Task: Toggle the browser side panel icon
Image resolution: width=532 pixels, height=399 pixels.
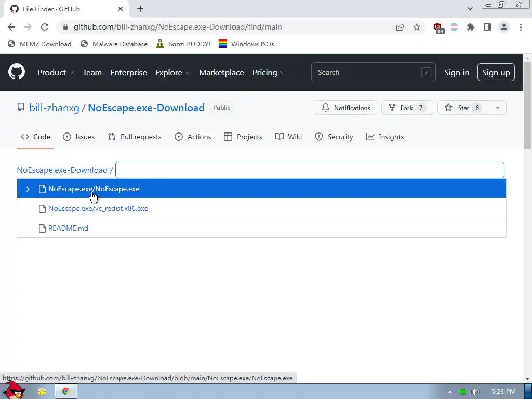Action: [x=487, y=27]
